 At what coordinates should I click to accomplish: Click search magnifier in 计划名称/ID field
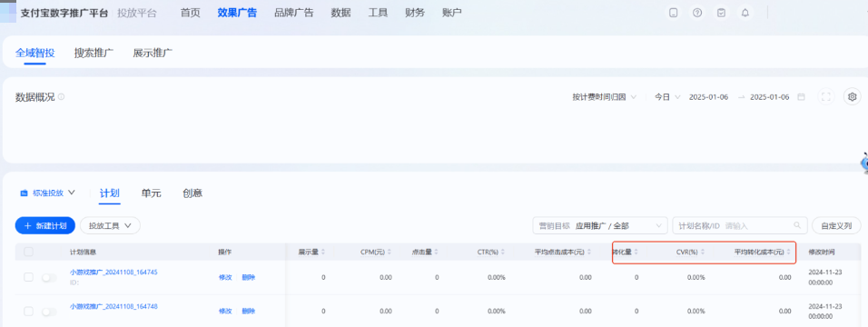(797, 225)
